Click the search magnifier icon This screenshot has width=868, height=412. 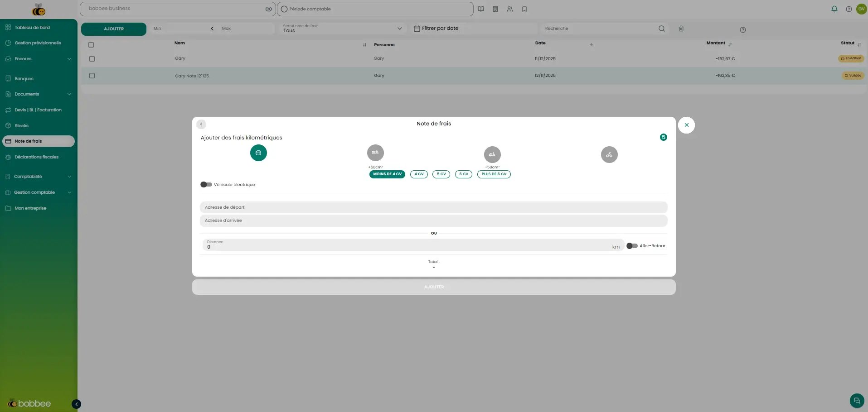click(662, 29)
